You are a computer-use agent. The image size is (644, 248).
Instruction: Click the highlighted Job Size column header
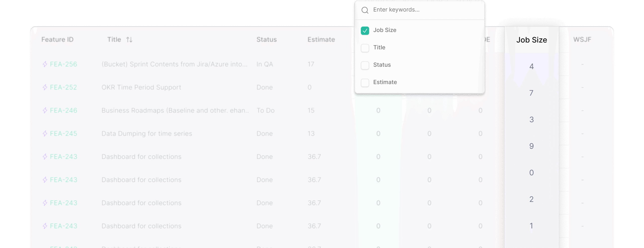pyautogui.click(x=532, y=40)
